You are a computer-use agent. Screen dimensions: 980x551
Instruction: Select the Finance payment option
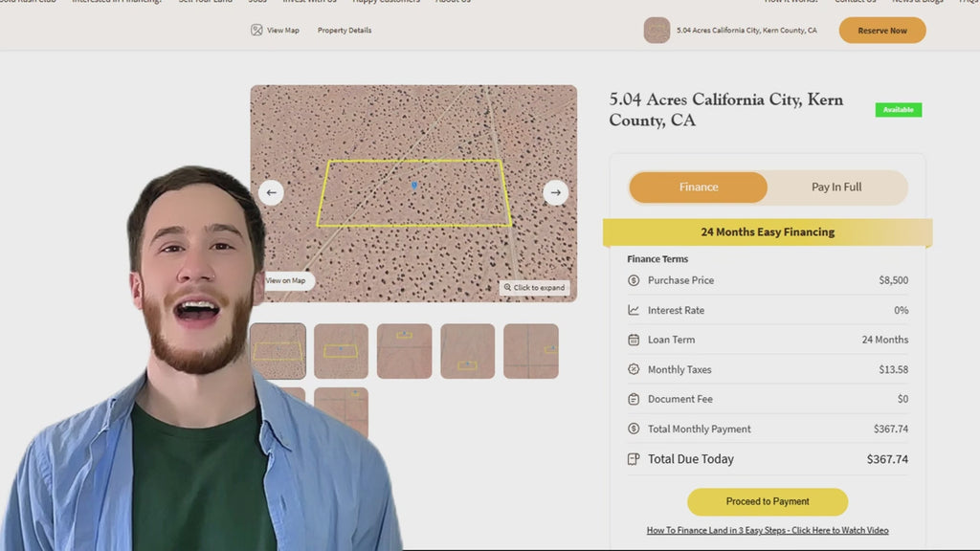(698, 187)
